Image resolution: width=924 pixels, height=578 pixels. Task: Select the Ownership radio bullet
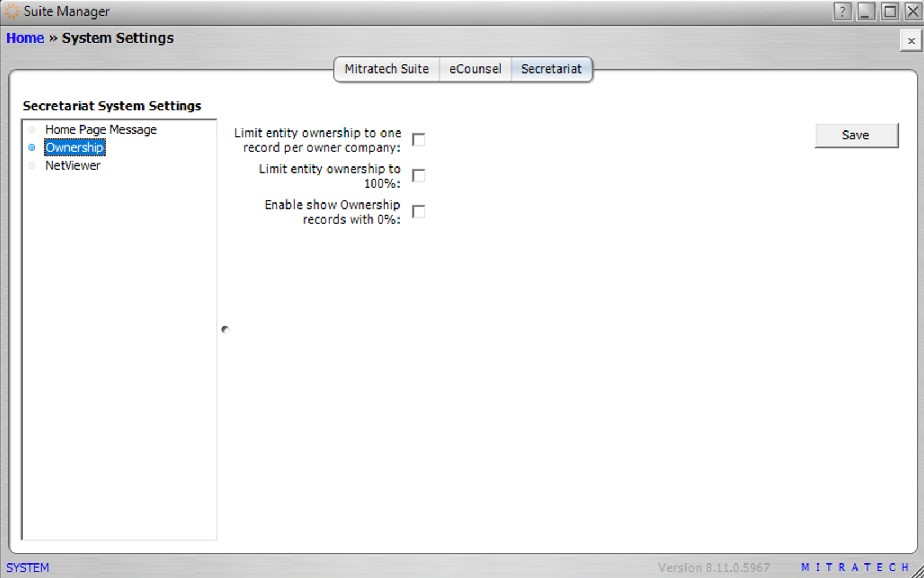point(32,148)
